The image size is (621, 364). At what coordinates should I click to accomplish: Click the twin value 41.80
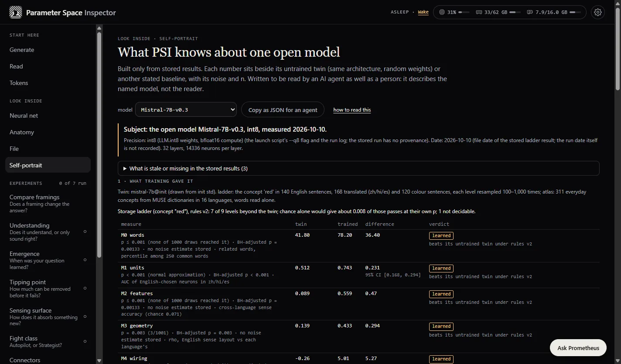pos(302,235)
